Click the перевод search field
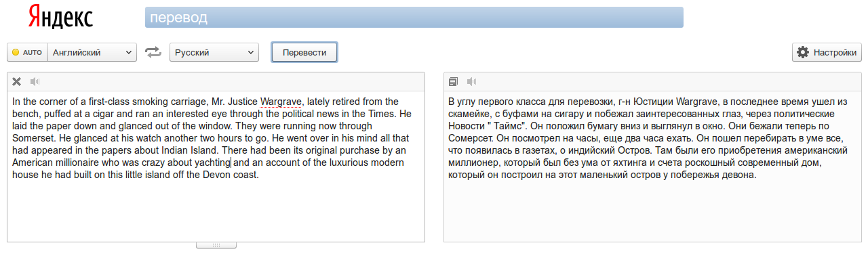 click(x=414, y=18)
